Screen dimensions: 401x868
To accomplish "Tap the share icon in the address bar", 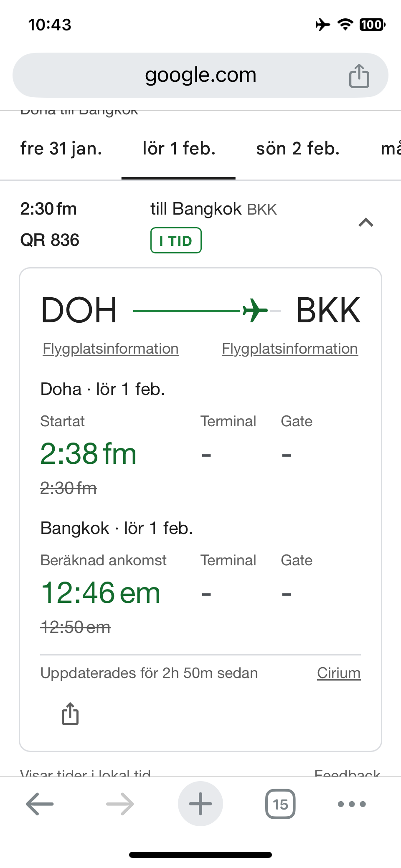I will tap(359, 76).
